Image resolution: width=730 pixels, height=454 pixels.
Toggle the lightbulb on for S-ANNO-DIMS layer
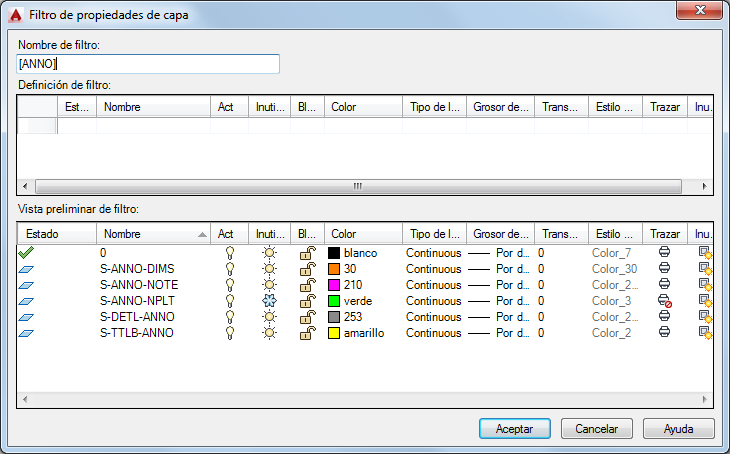pyautogui.click(x=230, y=269)
